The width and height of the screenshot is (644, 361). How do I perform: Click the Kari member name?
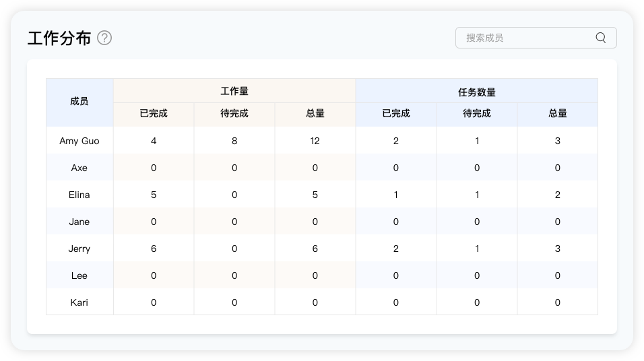(x=79, y=302)
